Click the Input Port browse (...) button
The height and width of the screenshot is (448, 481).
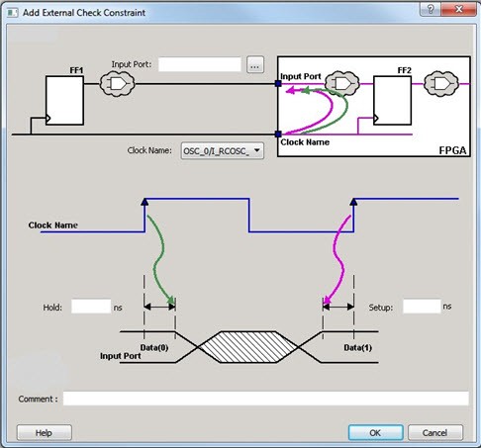255,64
